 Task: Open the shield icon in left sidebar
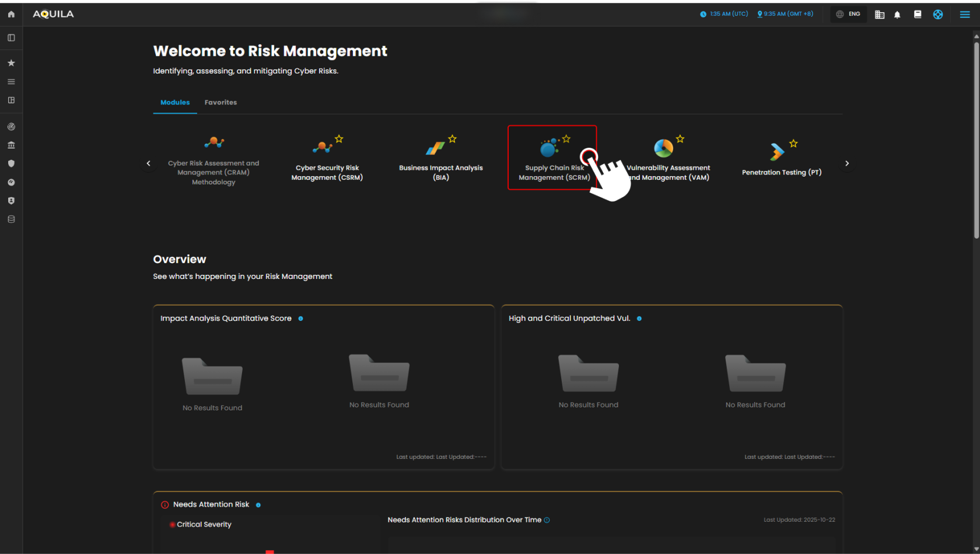(11, 164)
